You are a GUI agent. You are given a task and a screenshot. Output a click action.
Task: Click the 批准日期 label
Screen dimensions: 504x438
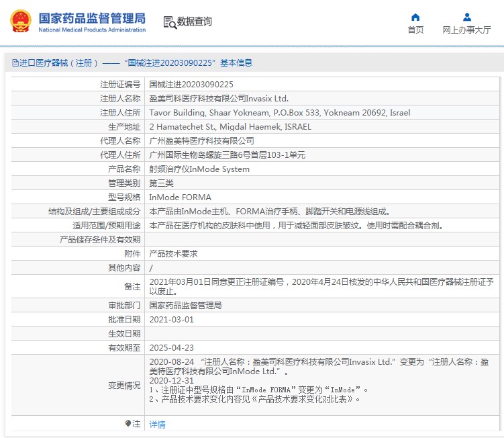point(124,320)
